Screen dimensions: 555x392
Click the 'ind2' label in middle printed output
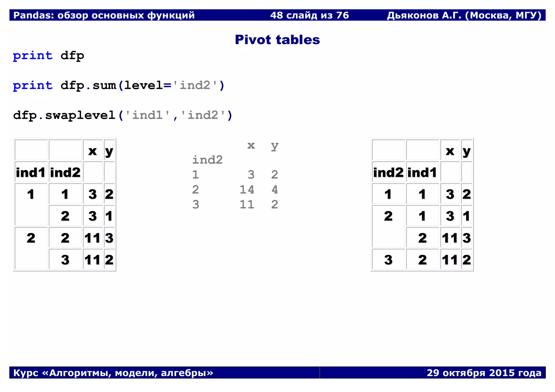pyautogui.click(x=207, y=160)
